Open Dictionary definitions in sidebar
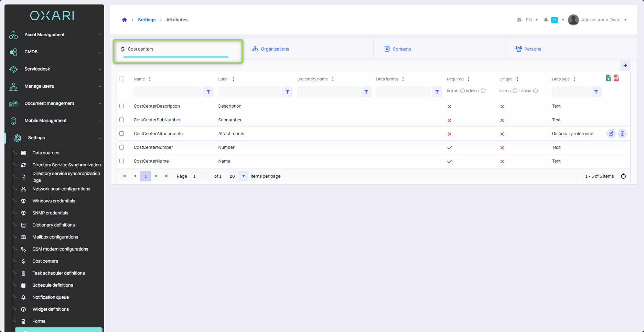The image size is (644, 332). (x=54, y=225)
